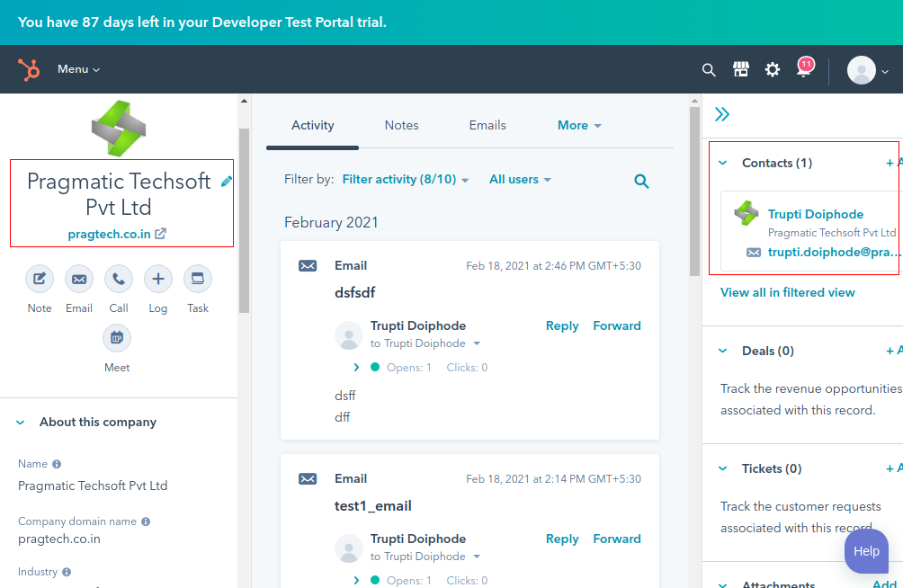Switch to the Emails tab
This screenshot has height=588, width=903.
click(487, 126)
